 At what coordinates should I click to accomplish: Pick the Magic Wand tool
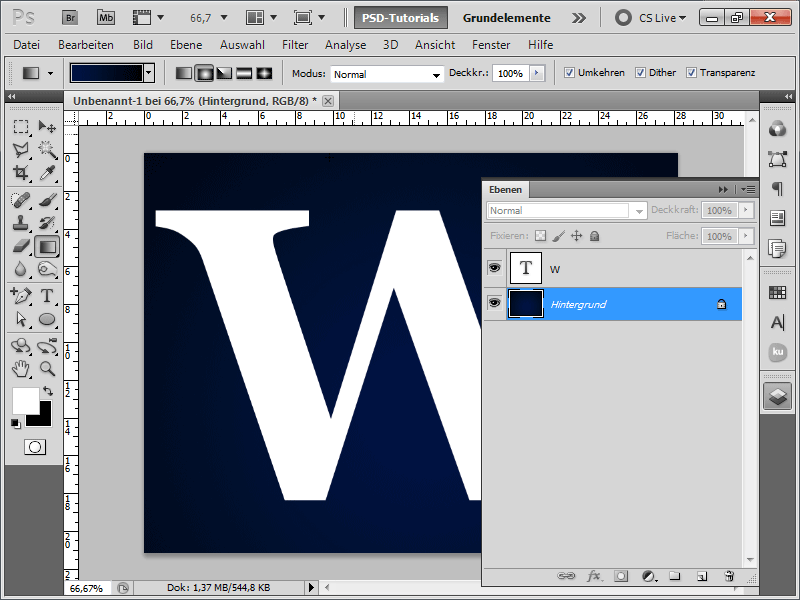click(47, 149)
